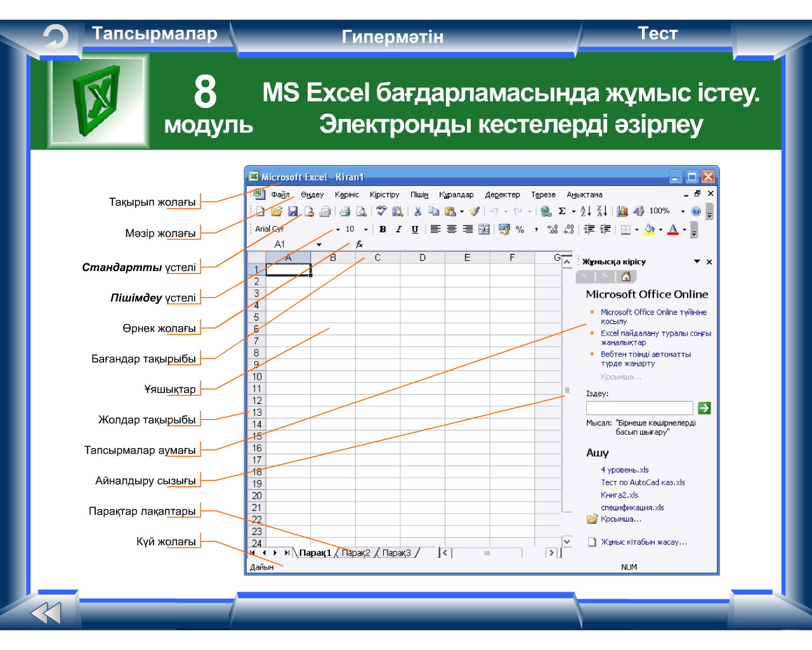
Task: Open the recent file спецификация.xls
Action: click(x=632, y=507)
